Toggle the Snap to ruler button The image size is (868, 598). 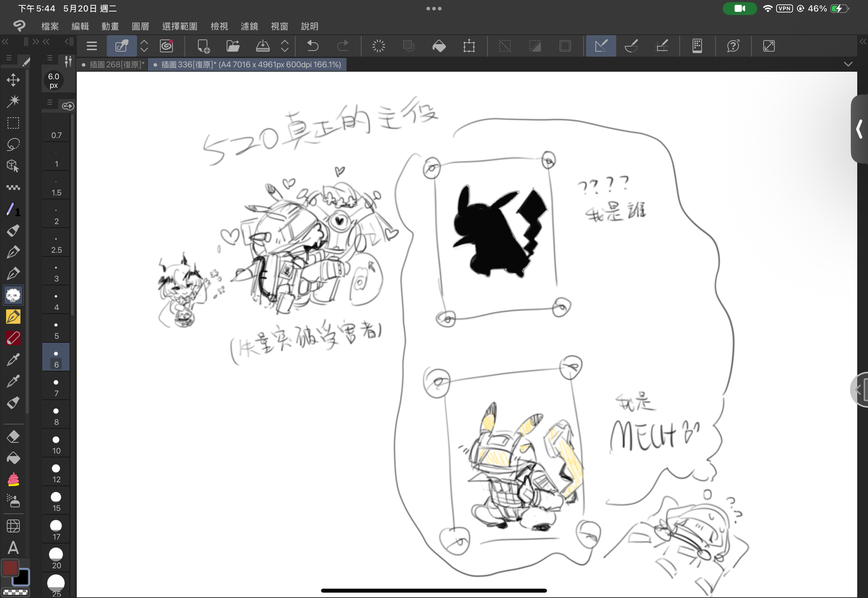click(x=601, y=46)
